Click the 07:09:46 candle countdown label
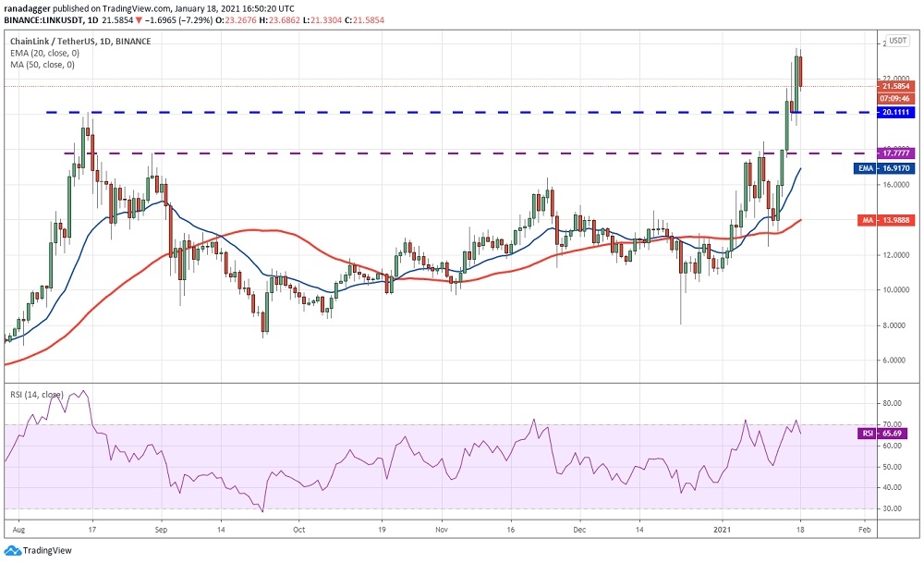 (x=872, y=98)
